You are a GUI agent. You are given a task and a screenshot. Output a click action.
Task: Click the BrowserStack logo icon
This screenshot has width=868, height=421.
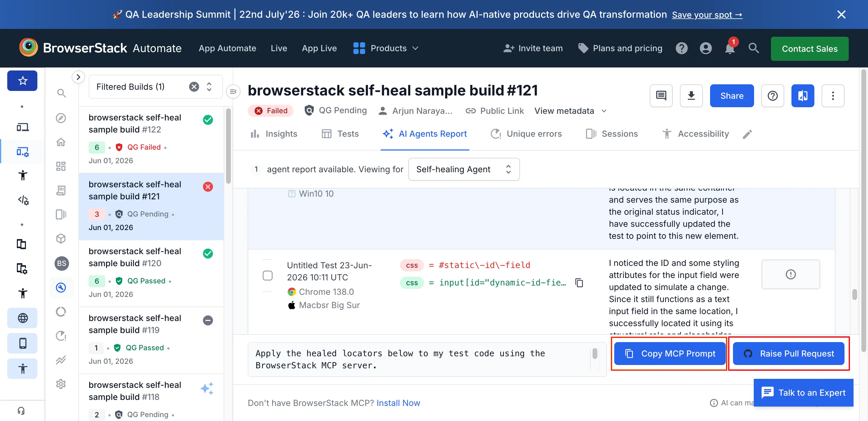pos(28,48)
